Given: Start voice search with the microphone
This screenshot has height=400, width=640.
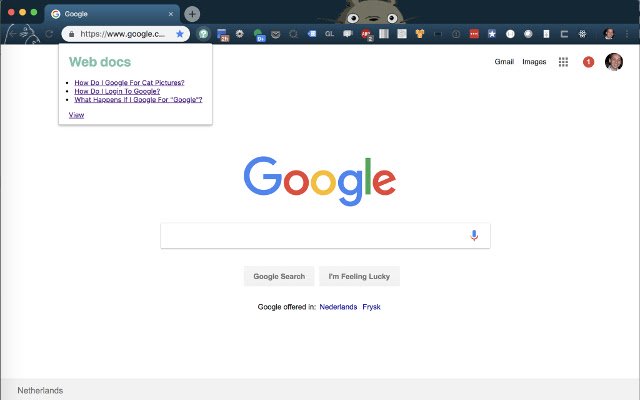Looking at the screenshot, I should pos(474,236).
